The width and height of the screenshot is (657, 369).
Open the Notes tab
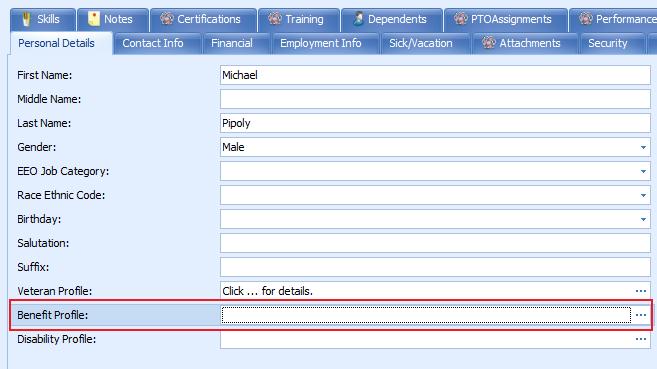coord(113,19)
